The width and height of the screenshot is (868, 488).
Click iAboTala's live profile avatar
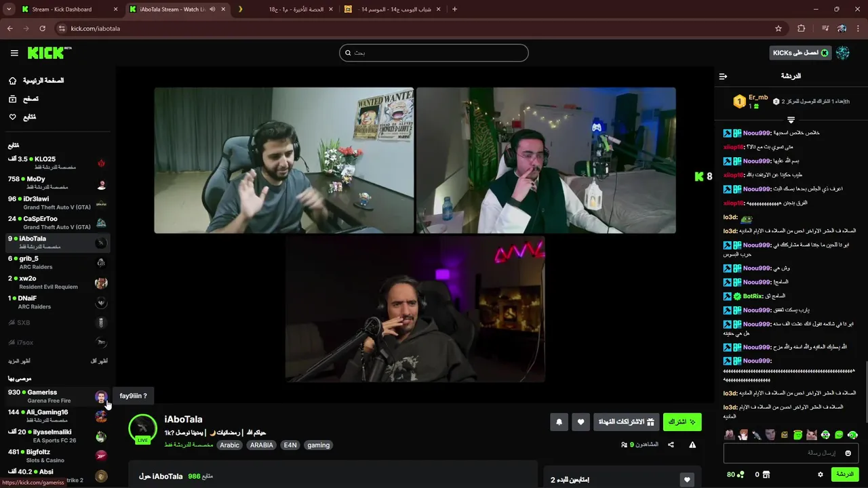point(142,428)
